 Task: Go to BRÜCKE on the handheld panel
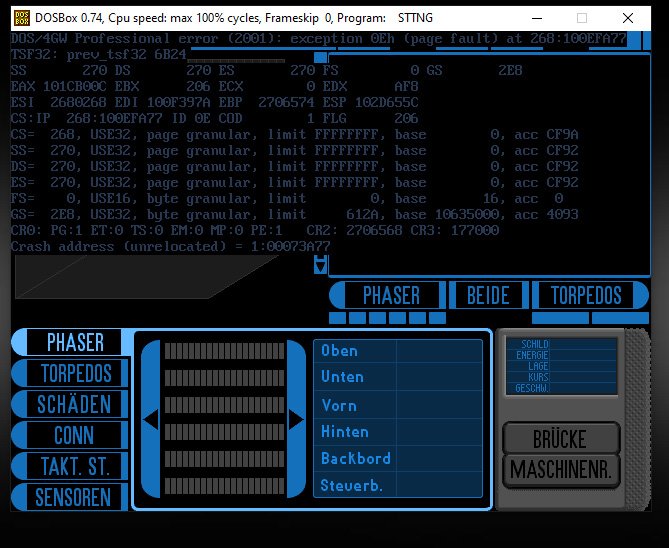(x=561, y=438)
